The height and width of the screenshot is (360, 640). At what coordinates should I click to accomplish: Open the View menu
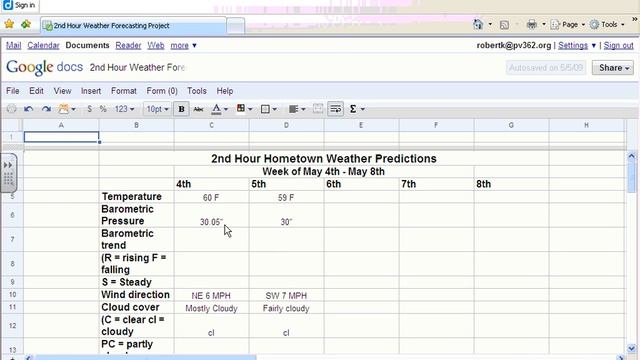click(x=62, y=91)
